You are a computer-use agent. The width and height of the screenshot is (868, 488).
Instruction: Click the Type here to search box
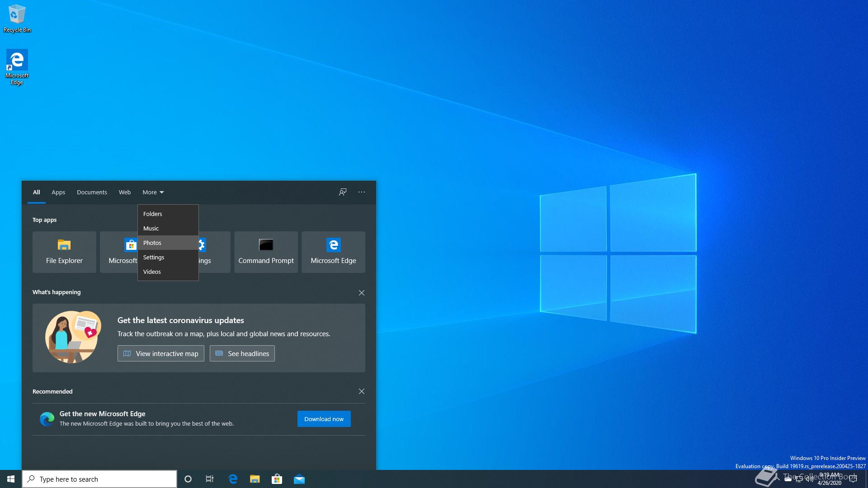pos(99,479)
